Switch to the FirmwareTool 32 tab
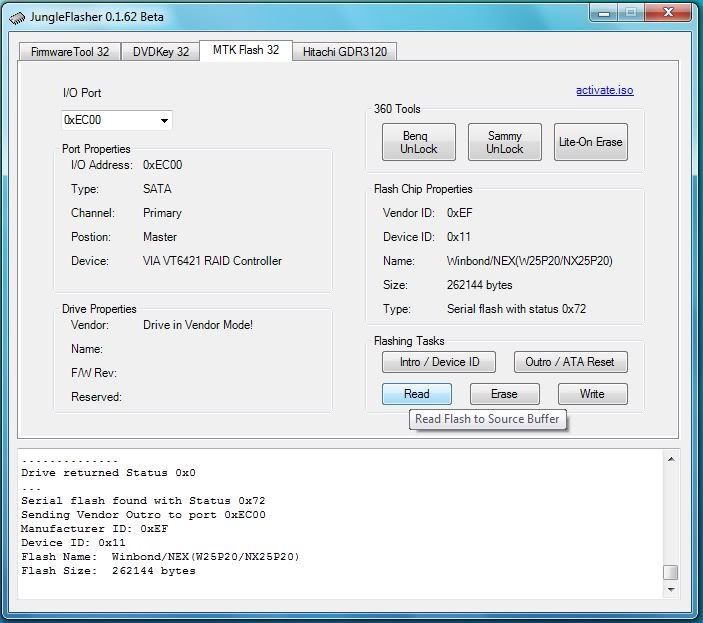This screenshot has height=623, width=703. (70, 52)
